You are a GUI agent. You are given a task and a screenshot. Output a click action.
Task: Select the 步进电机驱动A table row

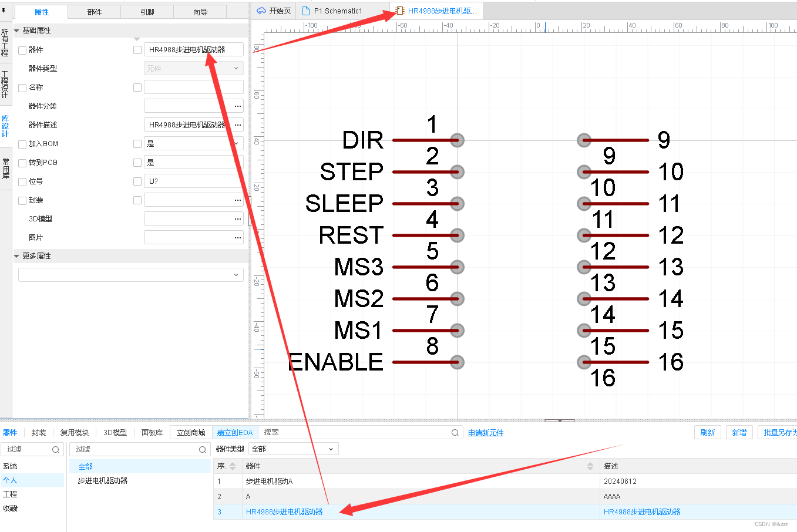click(x=505, y=482)
